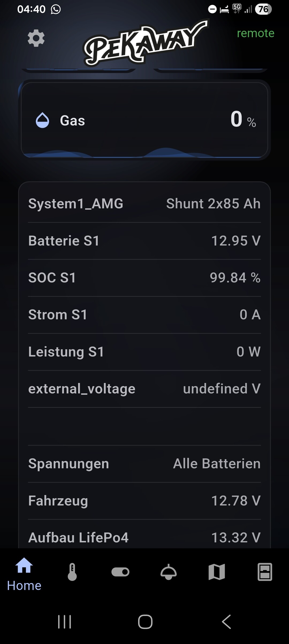
Task: Open settings via the gear icon
Action: click(x=36, y=38)
